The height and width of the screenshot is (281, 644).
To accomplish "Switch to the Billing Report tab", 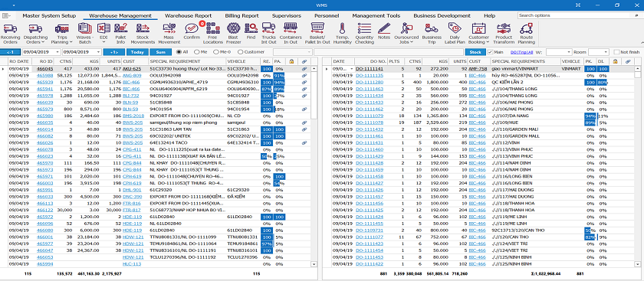I will [x=242, y=15].
